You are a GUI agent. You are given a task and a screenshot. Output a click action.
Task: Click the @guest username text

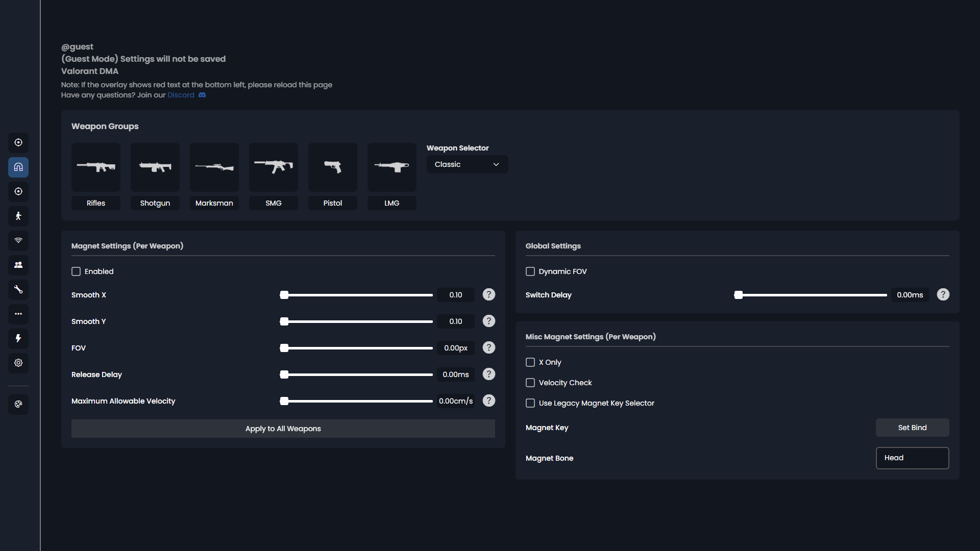pyautogui.click(x=77, y=47)
